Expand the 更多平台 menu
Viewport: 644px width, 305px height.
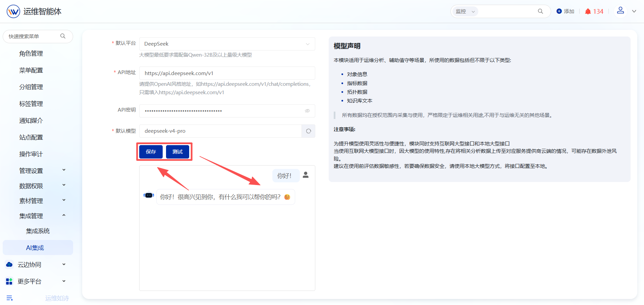(x=64, y=281)
